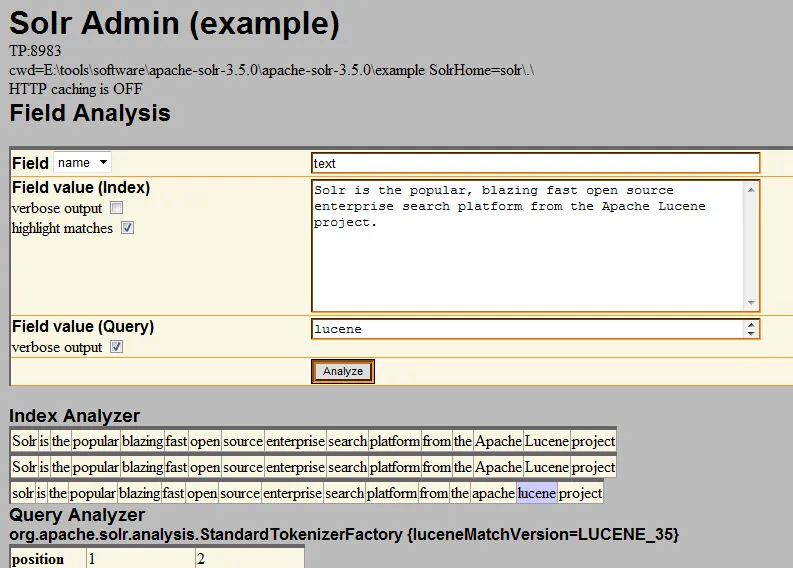Click 'platform' token in second analyzer row
Image resolution: width=793 pixels, height=568 pixels.
(x=394, y=467)
